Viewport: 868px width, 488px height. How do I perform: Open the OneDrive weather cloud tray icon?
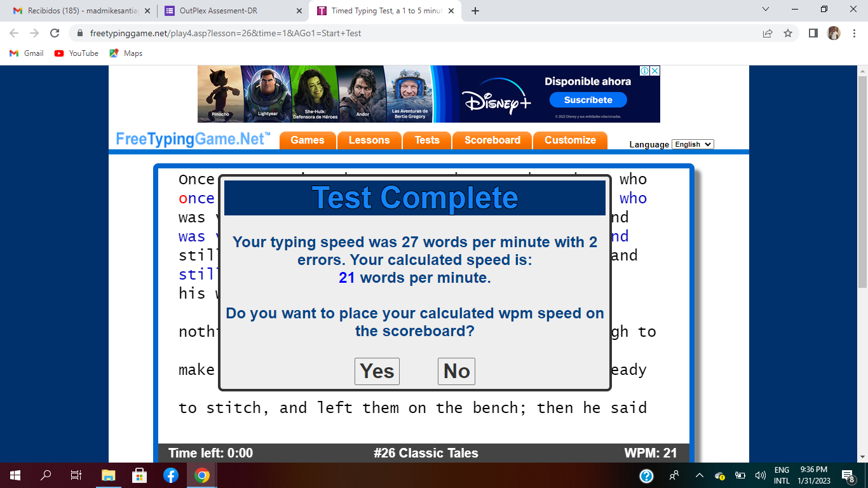point(720,475)
